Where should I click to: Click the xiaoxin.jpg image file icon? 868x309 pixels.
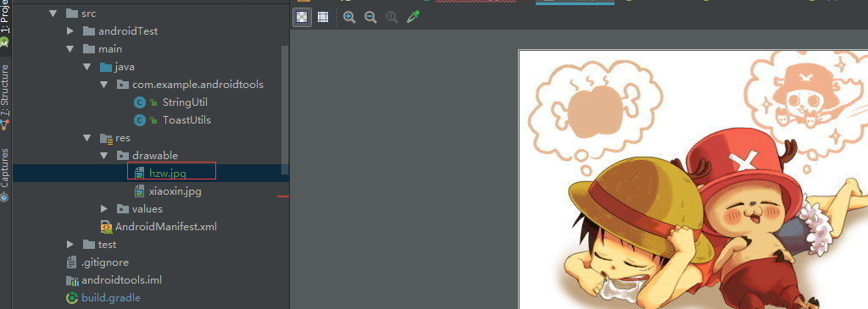[x=140, y=191]
